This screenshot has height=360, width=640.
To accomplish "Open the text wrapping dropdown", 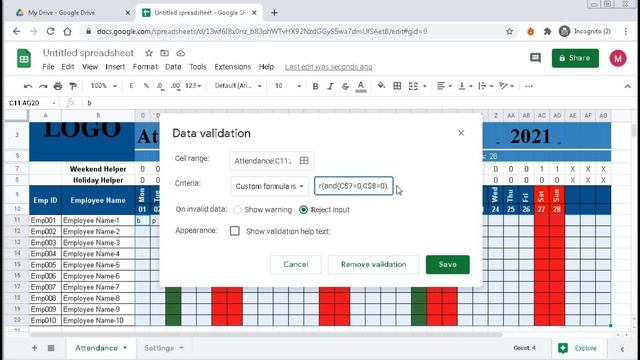I will pos(486,86).
